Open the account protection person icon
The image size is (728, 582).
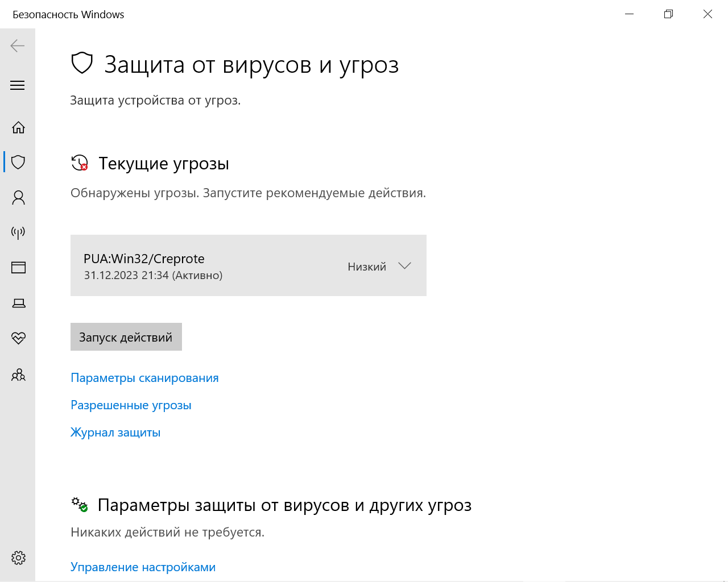tap(18, 197)
